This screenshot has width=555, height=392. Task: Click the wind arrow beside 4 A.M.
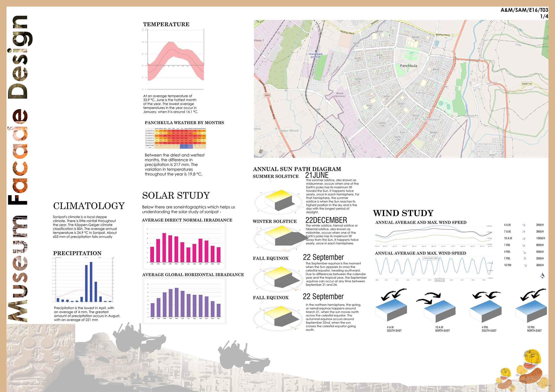click(523, 225)
